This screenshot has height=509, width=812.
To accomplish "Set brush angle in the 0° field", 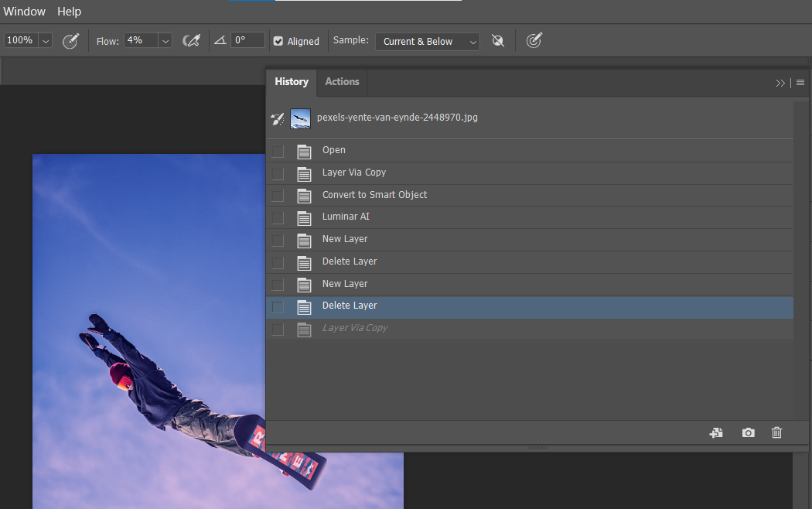I will pyautogui.click(x=246, y=39).
